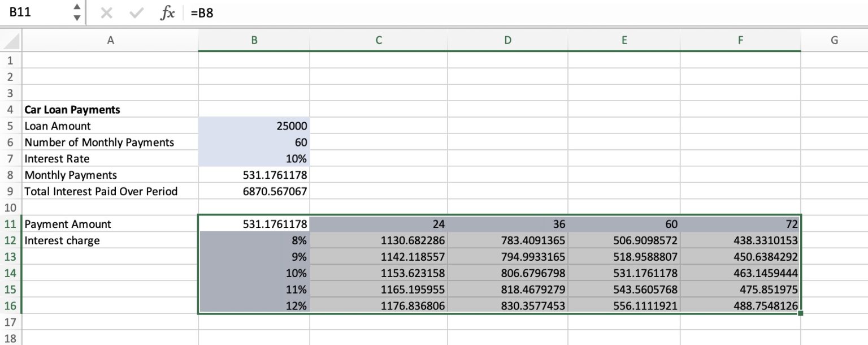Click the Name Box showing B11

pyautogui.click(x=34, y=14)
